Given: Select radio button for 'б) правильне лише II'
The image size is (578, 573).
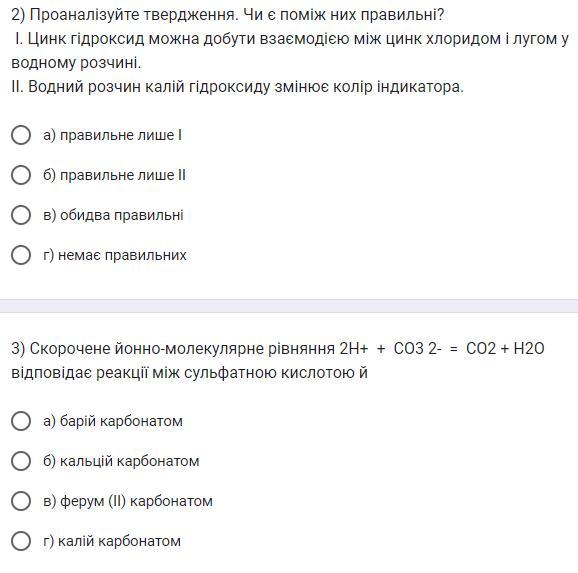Looking at the screenshot, I should [21, 175].
